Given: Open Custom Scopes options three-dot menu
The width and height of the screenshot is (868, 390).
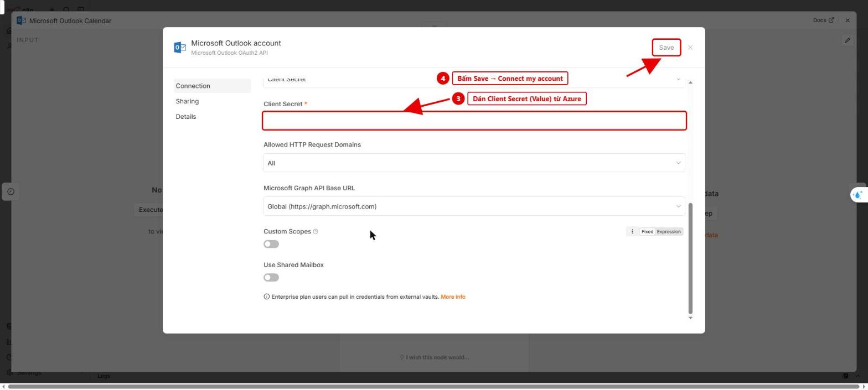Looking at the screenshot, I should point(632,232).
